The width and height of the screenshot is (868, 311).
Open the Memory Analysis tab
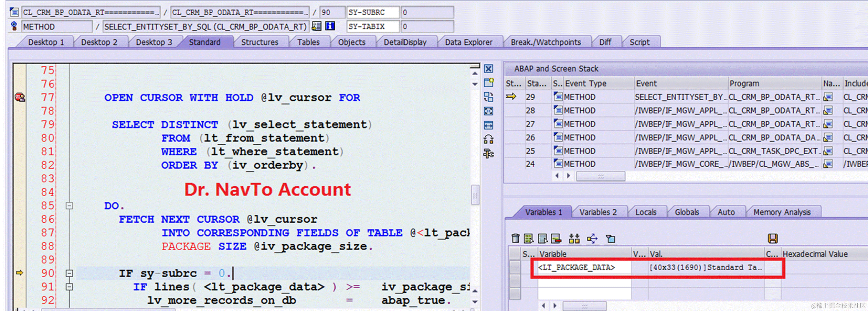tap(782, 212)
